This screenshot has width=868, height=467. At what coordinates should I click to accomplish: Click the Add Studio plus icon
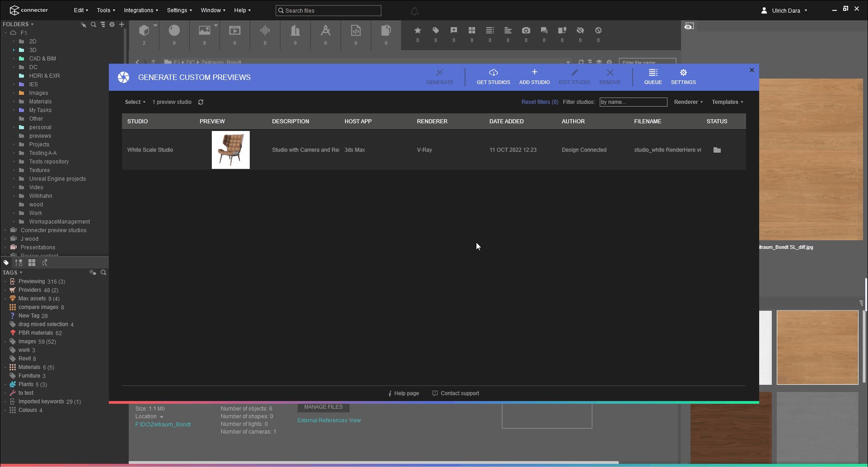[x=534, y=72]
